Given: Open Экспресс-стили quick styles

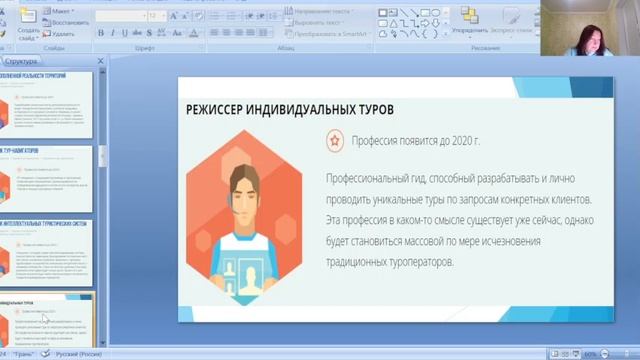Looking at the screenshot, I should (511, 23).
